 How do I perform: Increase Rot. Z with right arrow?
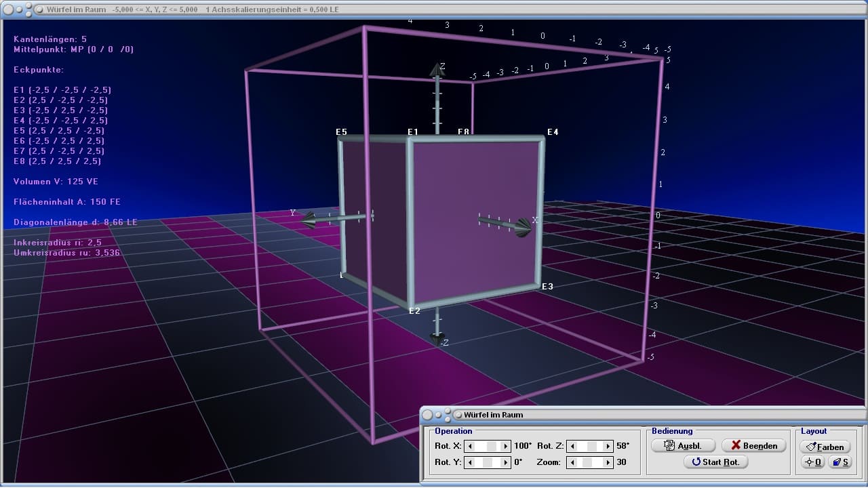coord(608,446)
